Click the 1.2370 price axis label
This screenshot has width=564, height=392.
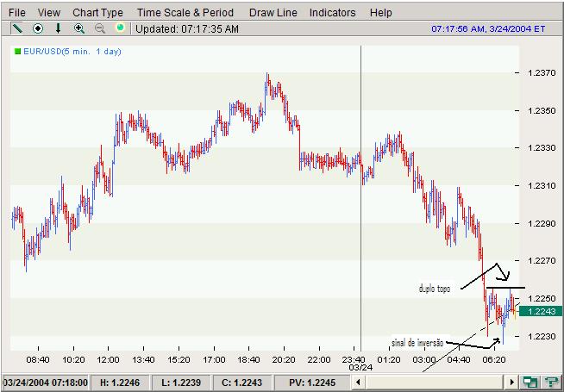point(542,73)
